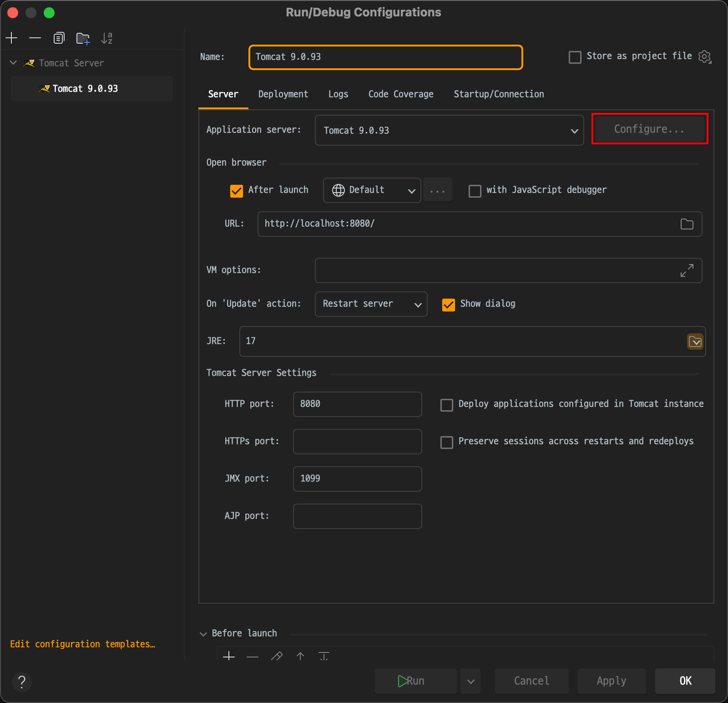This screenshot has width=728, height=703.
Task: Click the HTTP port field
Action: coord(357,404)
